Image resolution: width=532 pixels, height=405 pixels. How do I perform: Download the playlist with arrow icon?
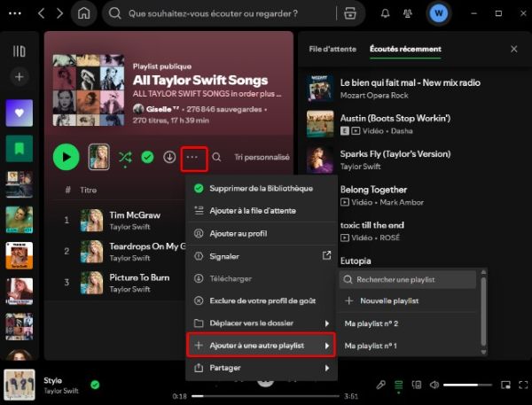[x=169, y=157]
